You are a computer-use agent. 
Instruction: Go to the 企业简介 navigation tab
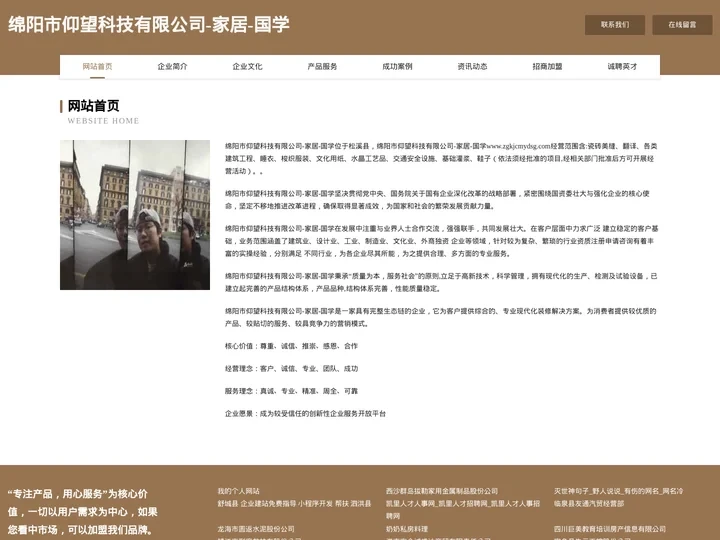click(x=172, y=67)
